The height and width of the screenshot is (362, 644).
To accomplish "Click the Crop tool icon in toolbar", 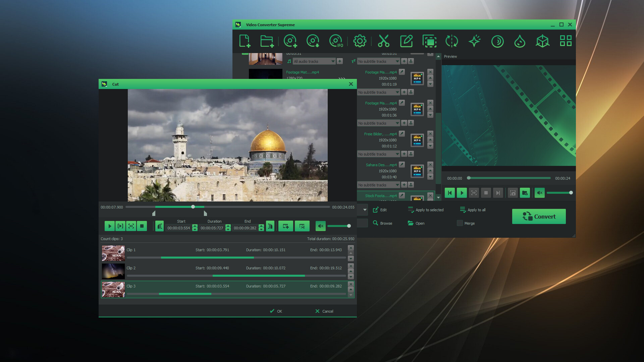I will click(x=429, y=41).
